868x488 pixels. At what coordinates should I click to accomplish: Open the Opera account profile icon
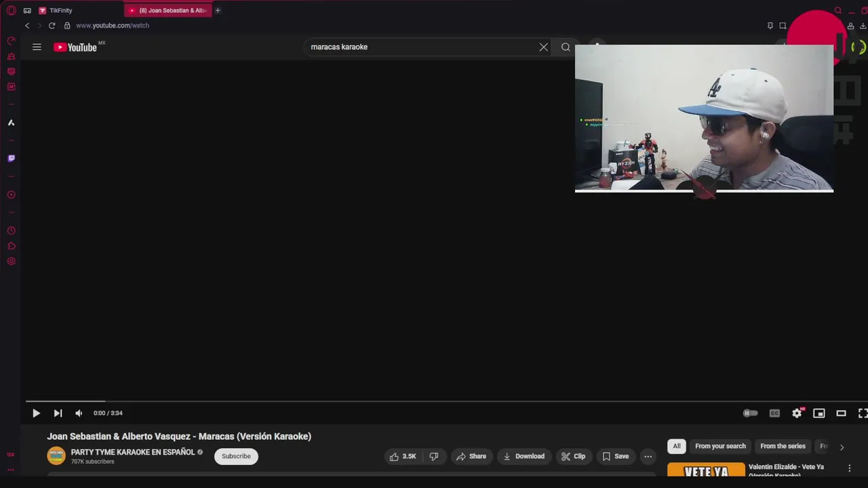click(850, 26)
